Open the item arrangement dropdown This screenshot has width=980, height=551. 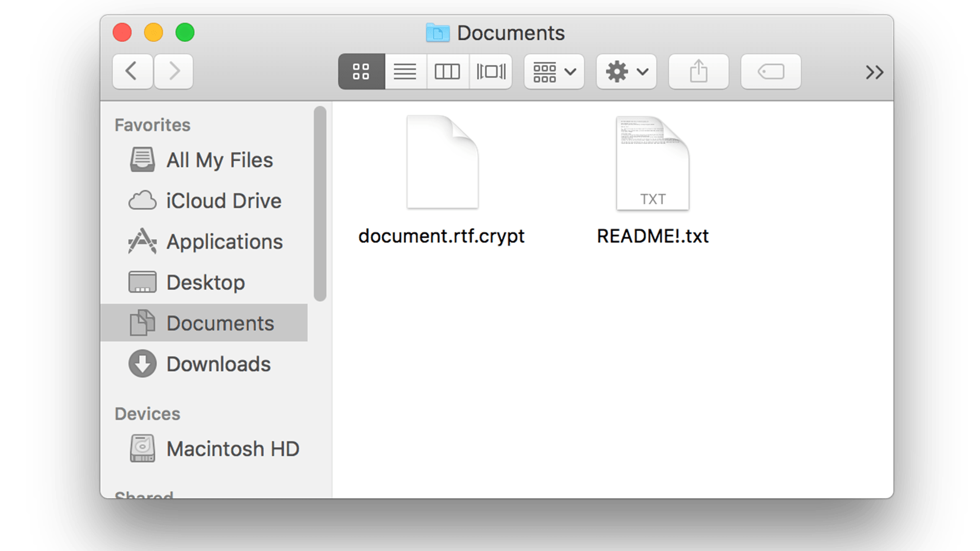pyautogui.click(x=554, y=71)
